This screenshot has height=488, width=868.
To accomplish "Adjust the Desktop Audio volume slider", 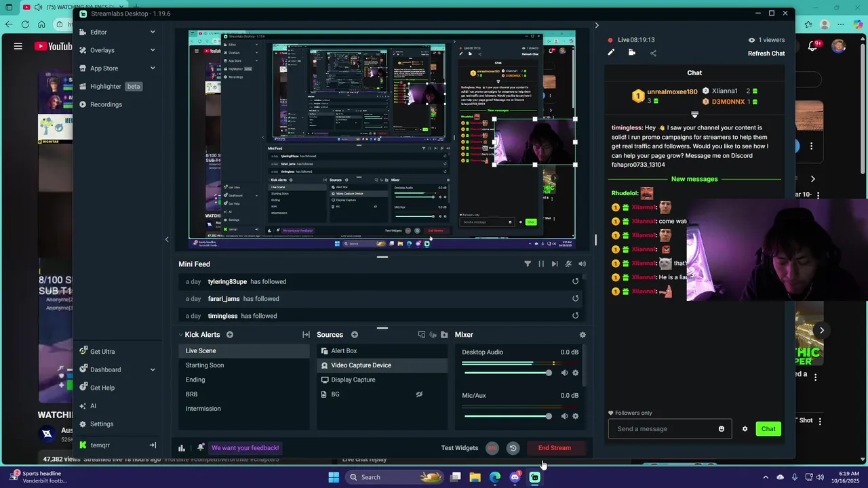I will tap(507, 373).
